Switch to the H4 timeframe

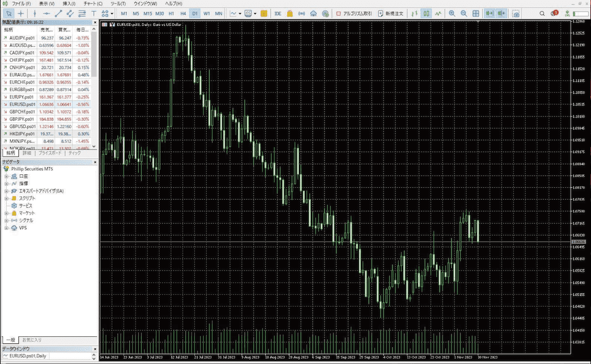[x=183, y=13]
